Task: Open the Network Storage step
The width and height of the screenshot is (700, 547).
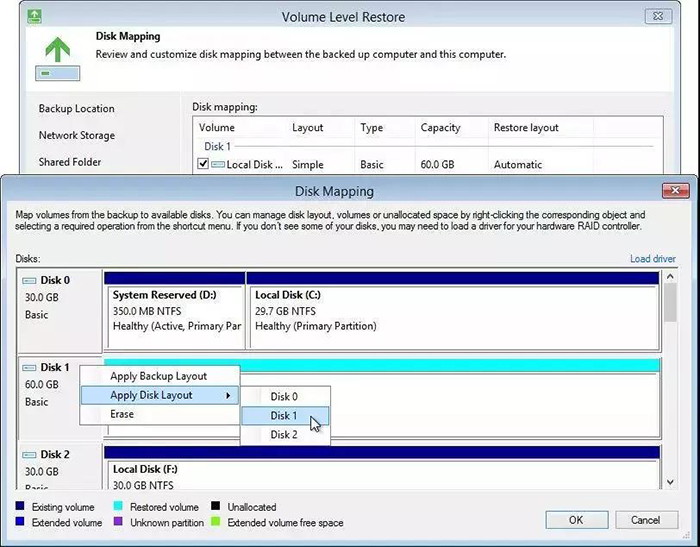Action: (x=77, y=135)
